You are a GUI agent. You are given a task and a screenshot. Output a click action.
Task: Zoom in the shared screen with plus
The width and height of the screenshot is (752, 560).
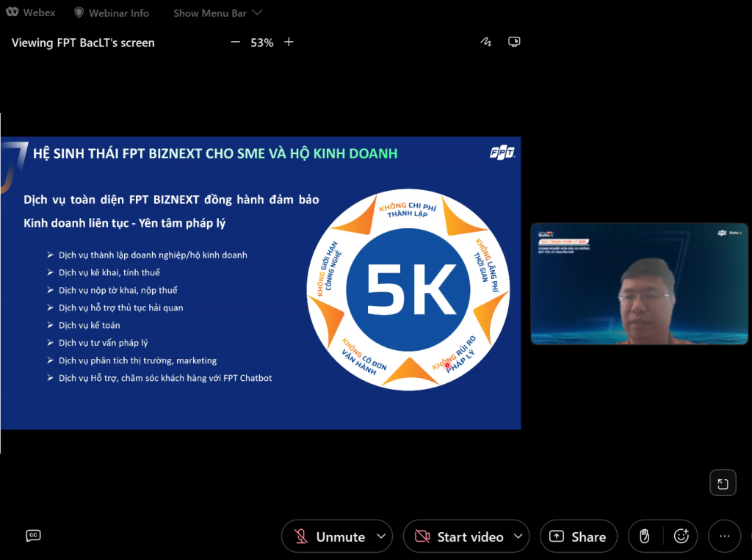pyautogui.click(x=289, y=42)
